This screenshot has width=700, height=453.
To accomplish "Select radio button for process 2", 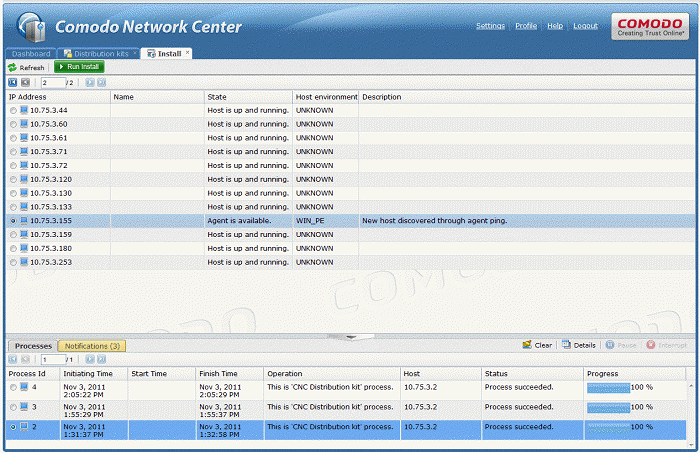I will tap(13, 427).
